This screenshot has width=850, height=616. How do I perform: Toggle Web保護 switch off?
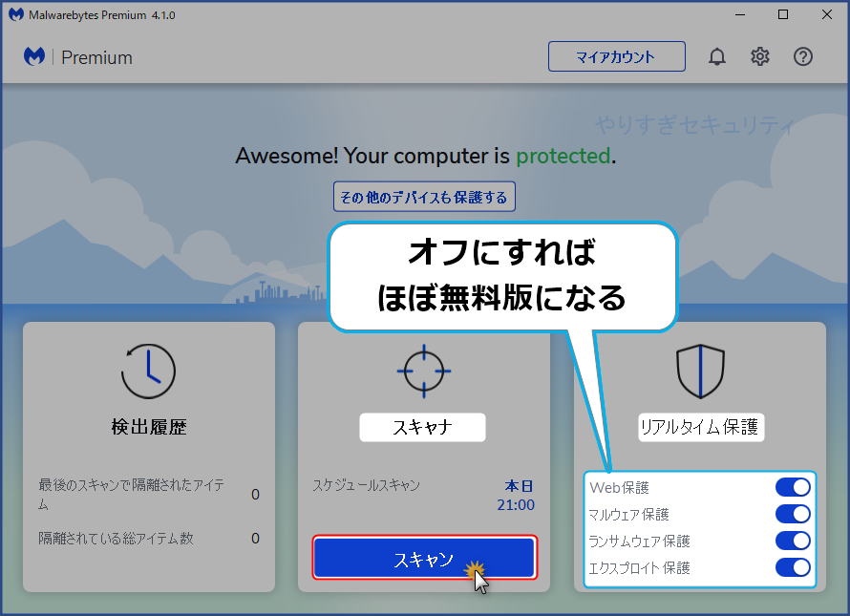[x=793, y=487]
